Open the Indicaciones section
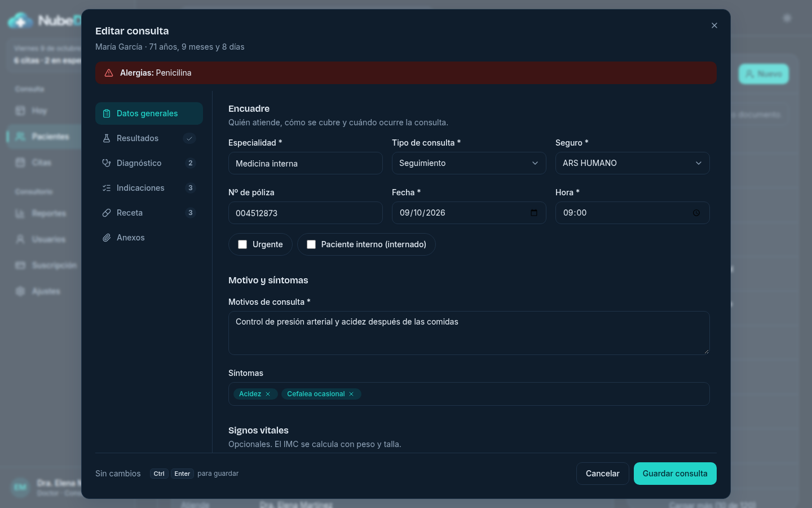This screenshot has width=812, height=508. [x=149, y=188]
